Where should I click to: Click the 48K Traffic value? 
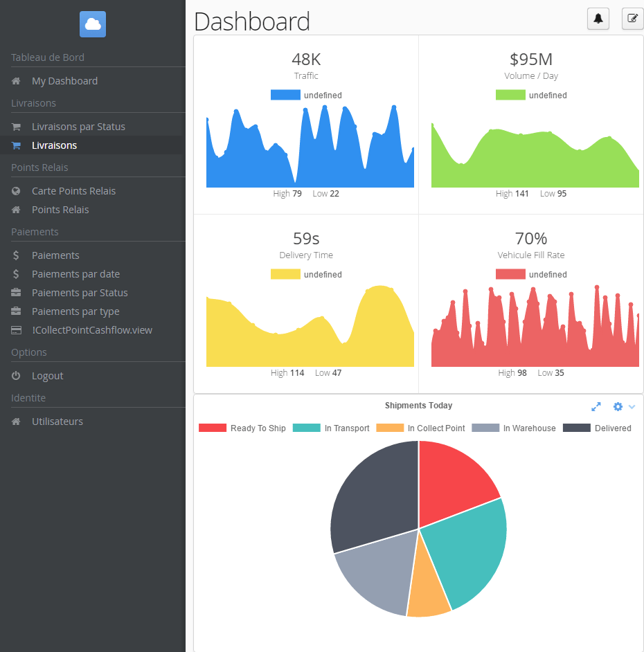coord(306,60)
